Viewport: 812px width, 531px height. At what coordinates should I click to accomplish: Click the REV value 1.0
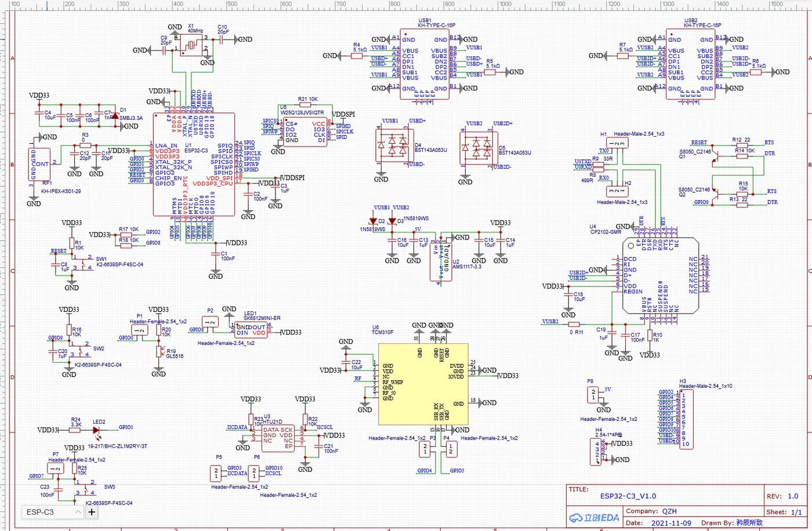coord(793,496)
